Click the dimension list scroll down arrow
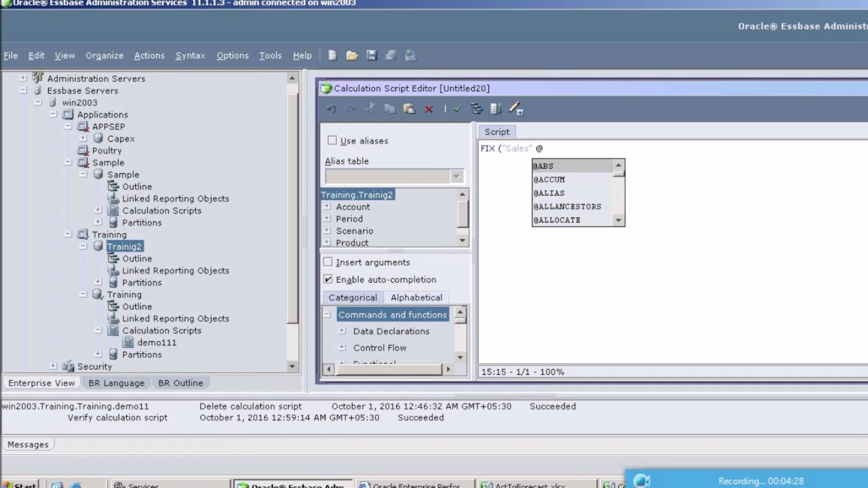Image resolution: width=868 pixels, height=488 pixels. click(462, 240)
